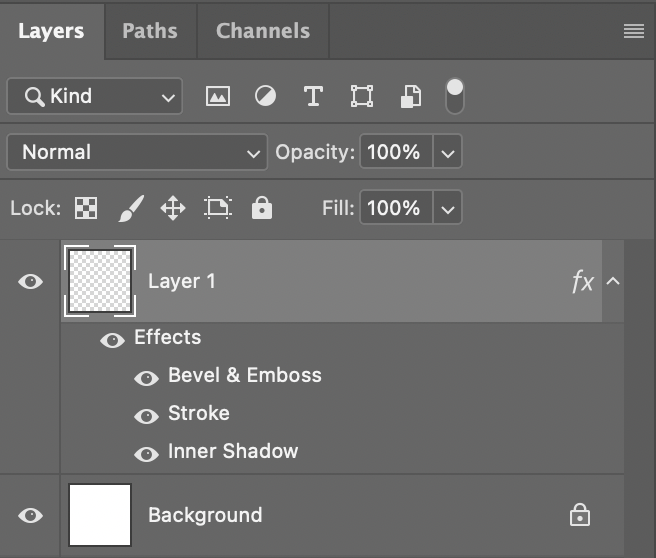Filter for shape layers icon
This screenshot has width=656, height=558.
coord(362,96)
